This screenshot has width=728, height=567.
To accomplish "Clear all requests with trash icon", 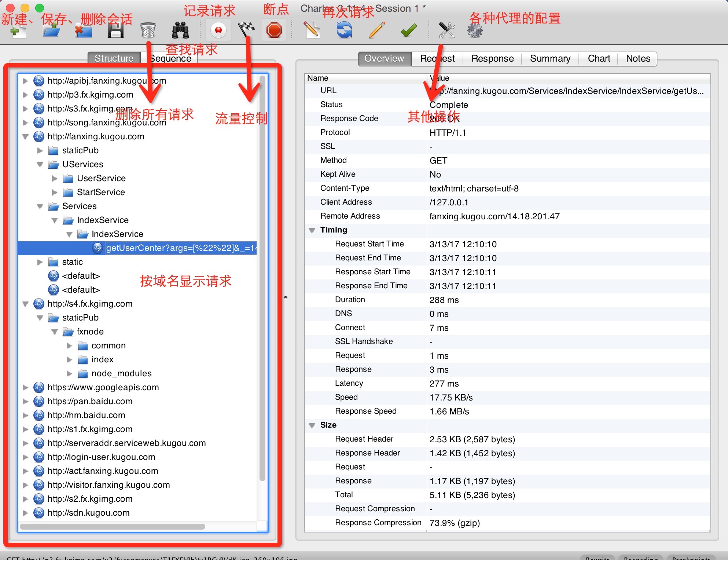I will (x=148, y=30).
